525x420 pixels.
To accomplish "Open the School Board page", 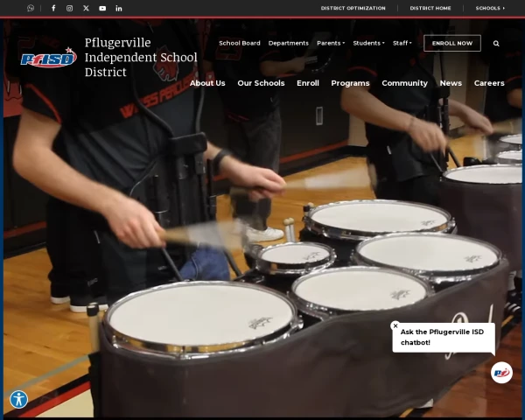I will click(x=240, y=43).
